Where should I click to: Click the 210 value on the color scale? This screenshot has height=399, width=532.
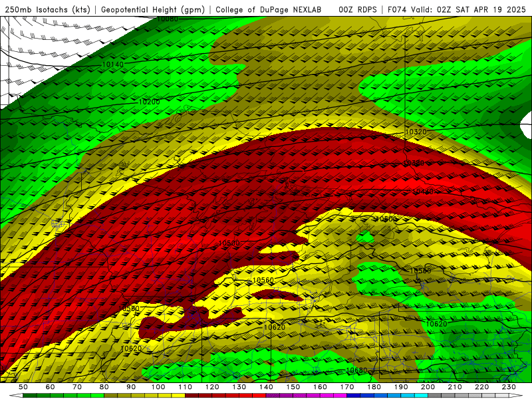tap(455, 387)
